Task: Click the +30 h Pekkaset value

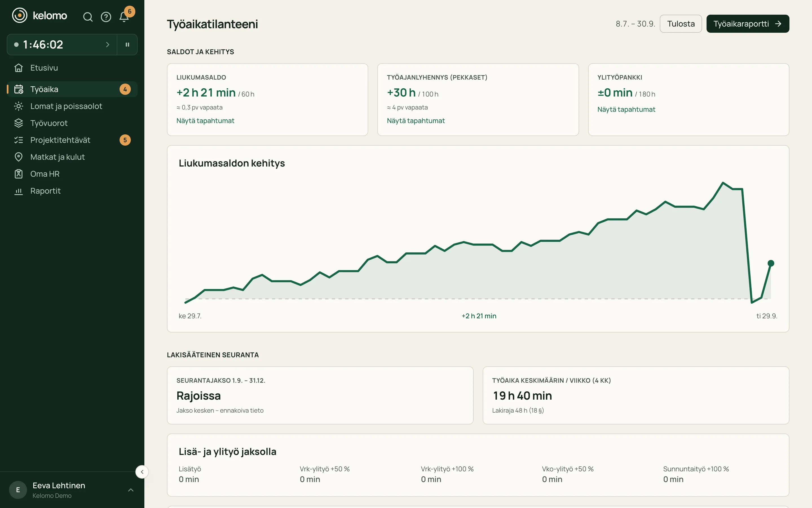Action: [x=401, y=92]
